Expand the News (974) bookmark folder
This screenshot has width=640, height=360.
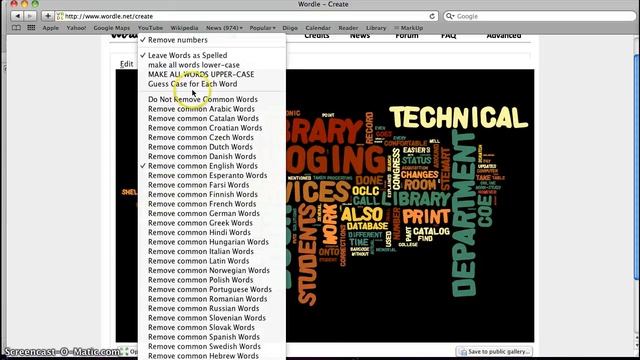pos(224,28)
